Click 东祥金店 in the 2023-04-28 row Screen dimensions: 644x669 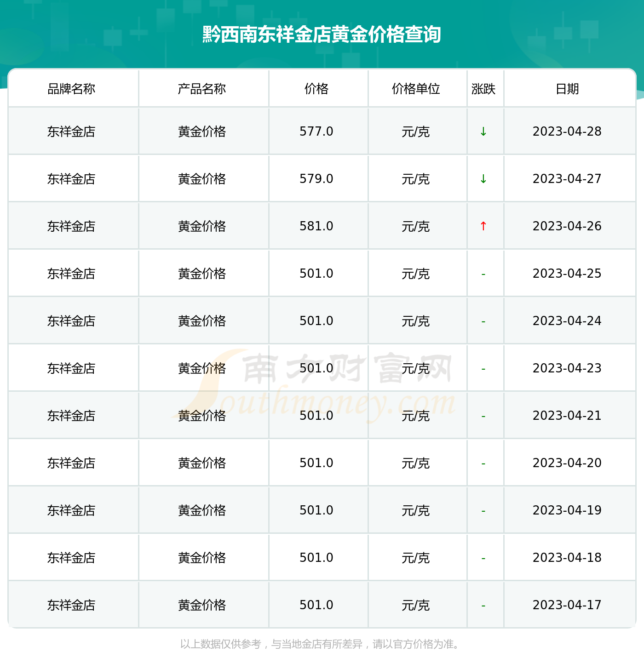tap(71, 132)
